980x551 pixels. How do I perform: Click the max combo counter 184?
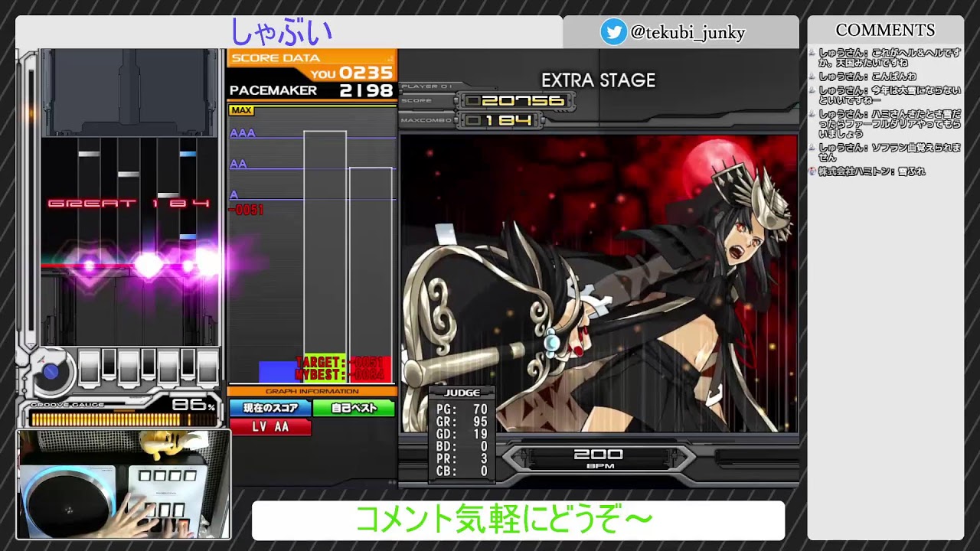[x=499, y=120]
